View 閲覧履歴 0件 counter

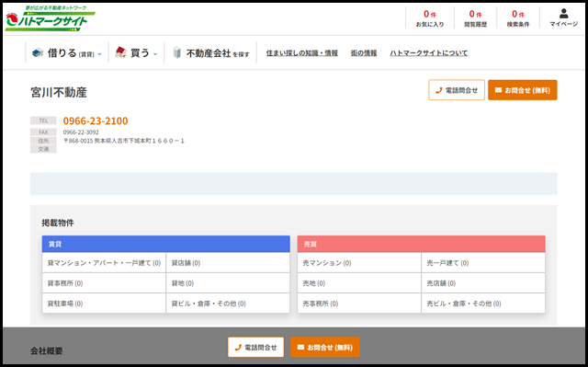click(x=476, y=18)
